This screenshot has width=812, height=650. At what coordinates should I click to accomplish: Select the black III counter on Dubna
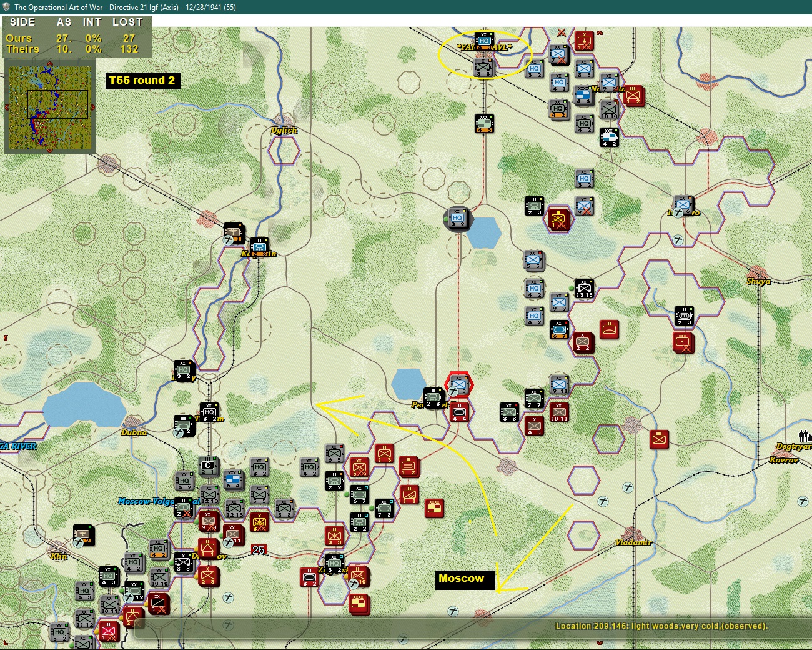tap(184, 424)
